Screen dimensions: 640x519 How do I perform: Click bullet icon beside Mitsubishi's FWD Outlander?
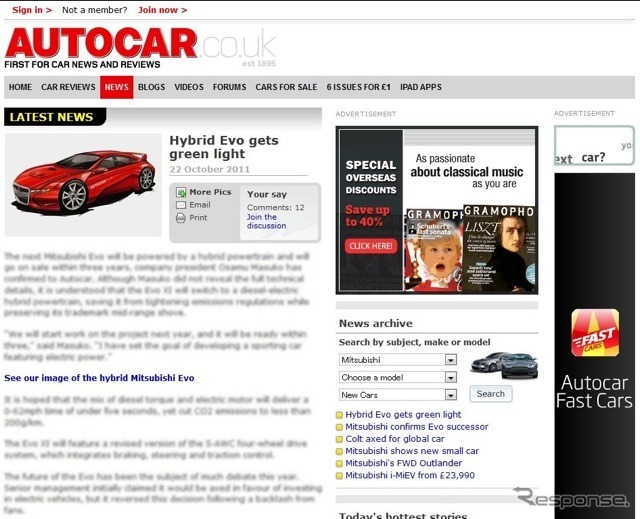pyautogui.click(x=339, y=464)
